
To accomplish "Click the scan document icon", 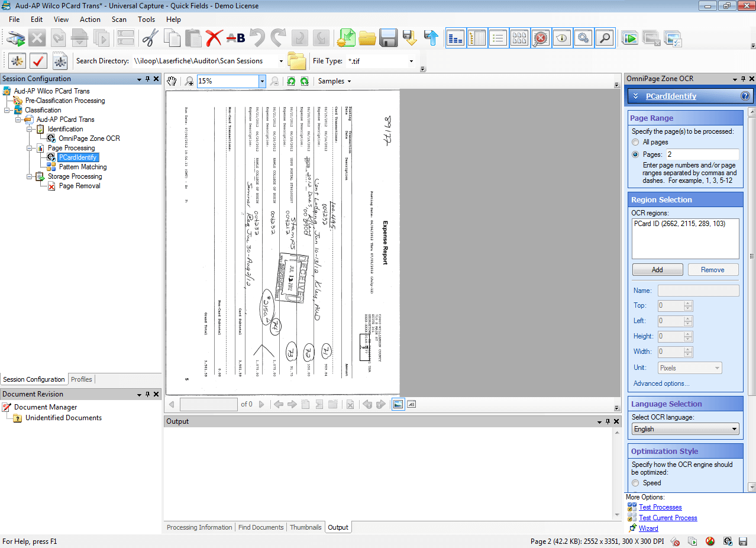I will click(x=16, y=38).
